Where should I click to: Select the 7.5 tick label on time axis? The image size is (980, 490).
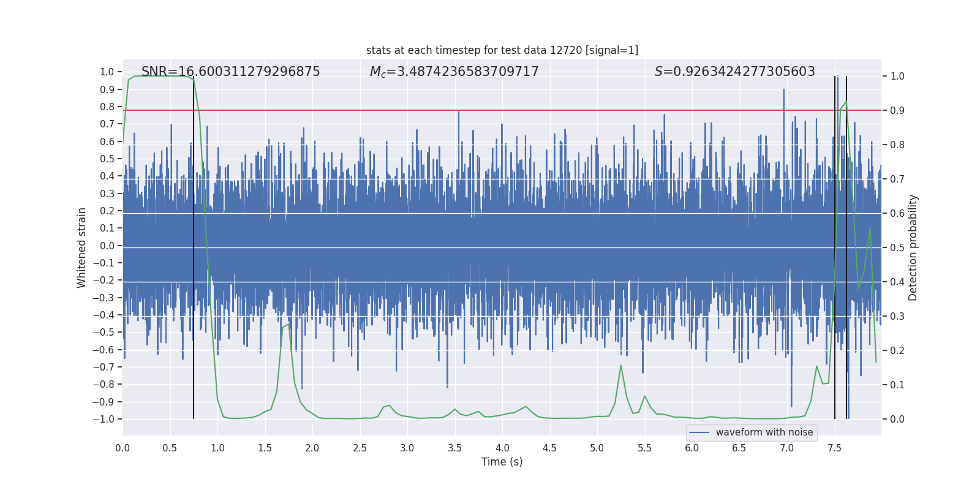click(834, 448)
